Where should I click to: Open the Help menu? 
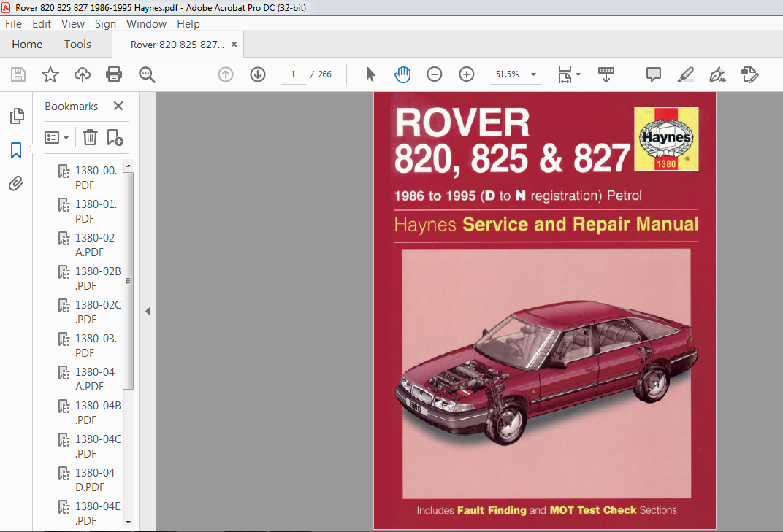188,24
